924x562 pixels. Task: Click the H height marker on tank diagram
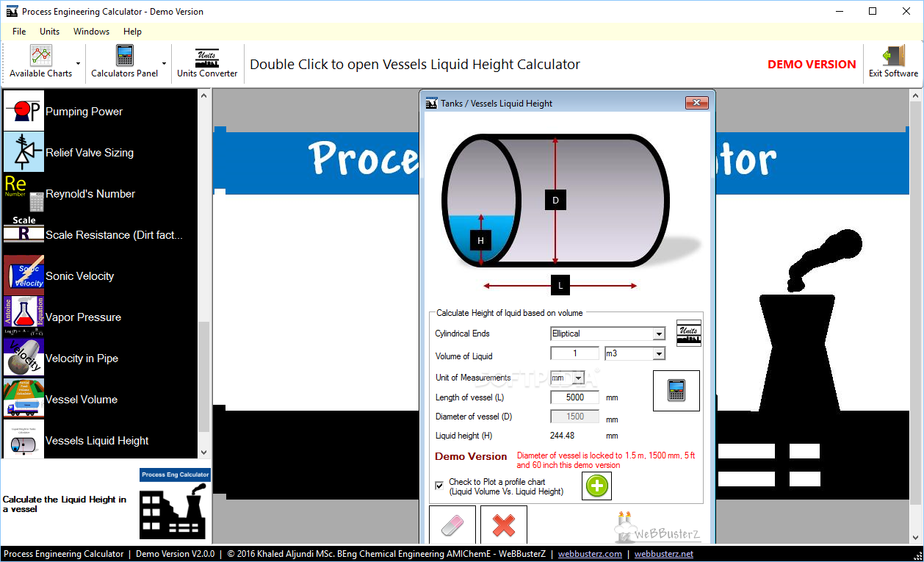coord(480,240)
